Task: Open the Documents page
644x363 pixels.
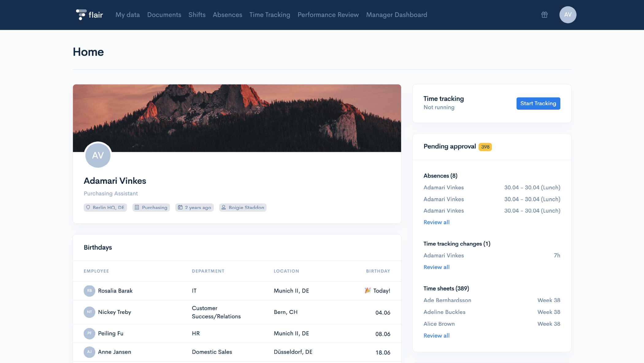Action: pyautogui.click(x=164, y=14)
